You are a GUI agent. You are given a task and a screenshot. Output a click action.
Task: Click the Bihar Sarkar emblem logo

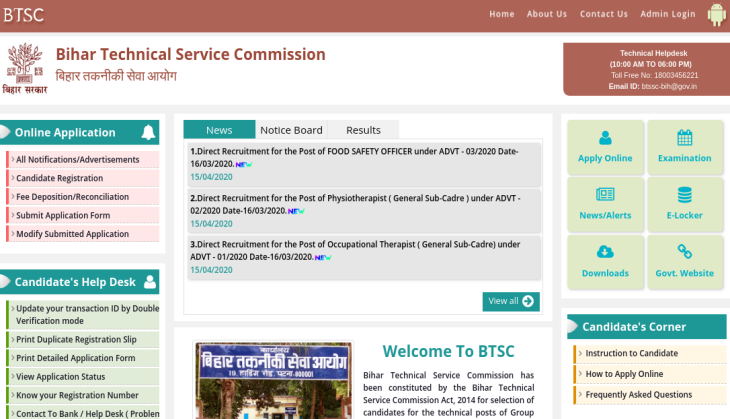[x=25, y=68]
